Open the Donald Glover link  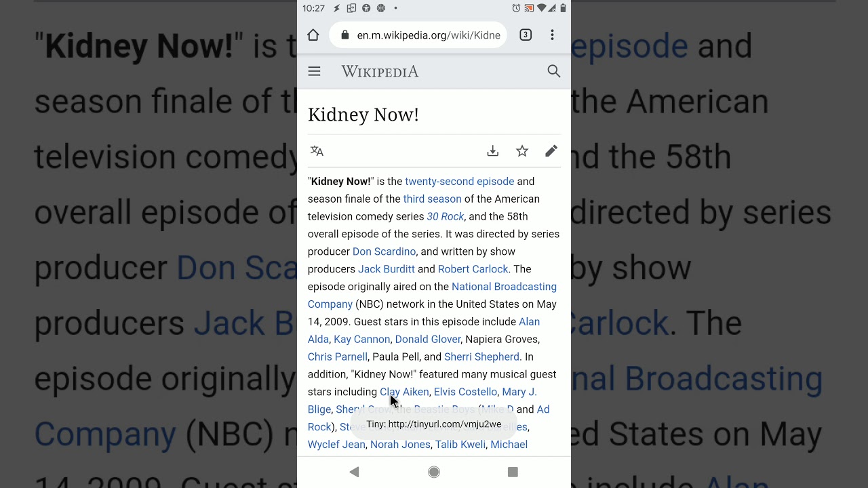(428, 340)
